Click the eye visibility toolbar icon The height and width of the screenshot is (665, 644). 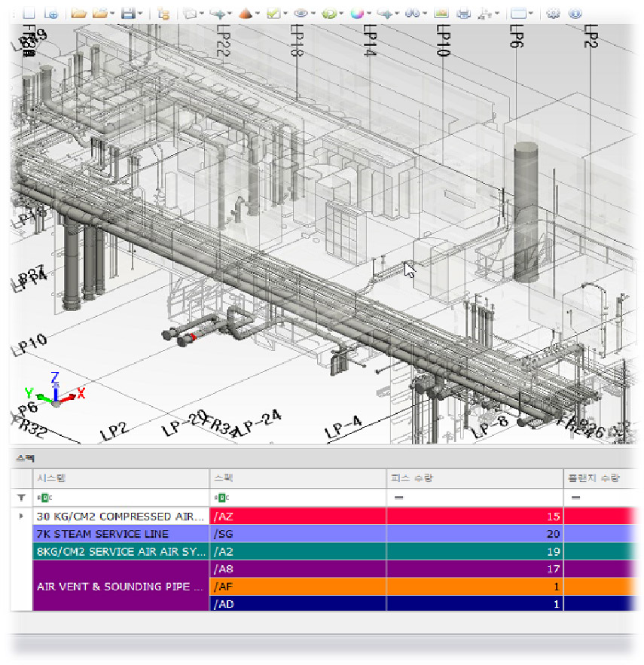click(301, 14)
